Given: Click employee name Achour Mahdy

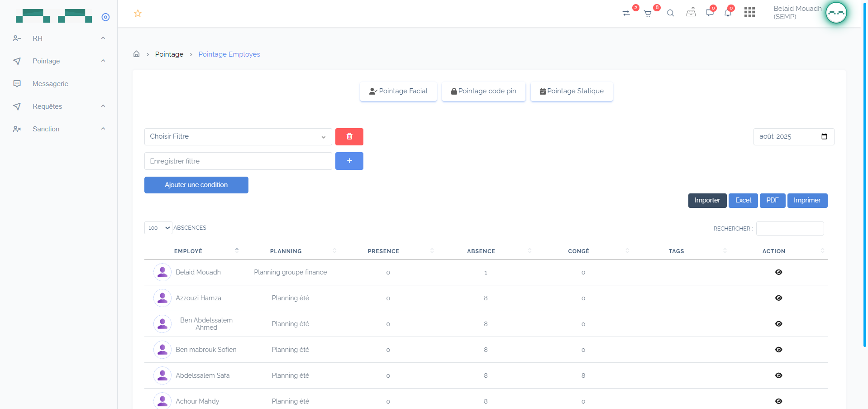Looking at the screenshot, I should [197, 401].
